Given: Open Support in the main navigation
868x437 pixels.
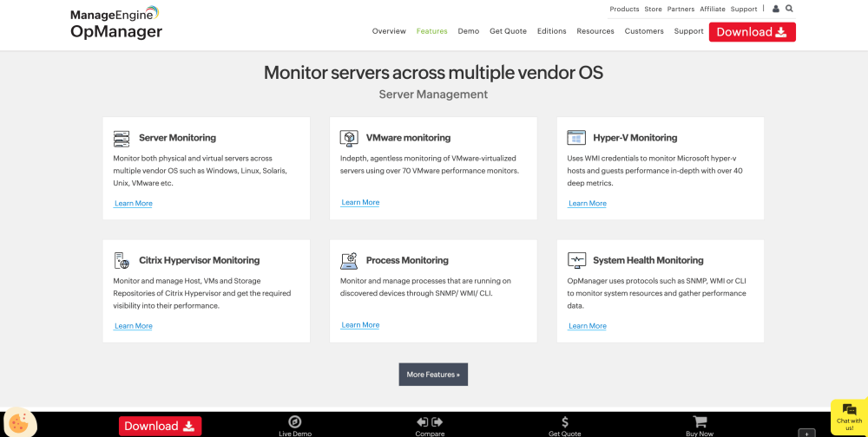Looking at the screenshot, I should [x=688, y=31].
